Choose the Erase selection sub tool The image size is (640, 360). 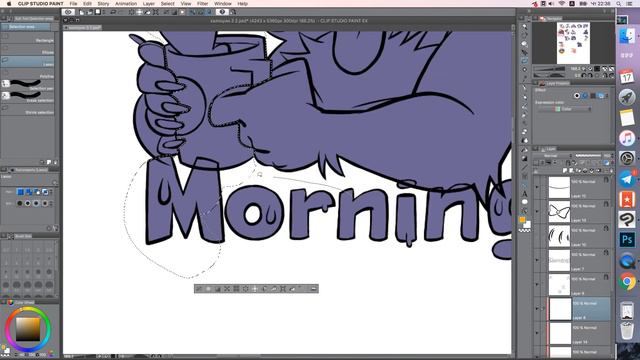(x=28, y=97)
